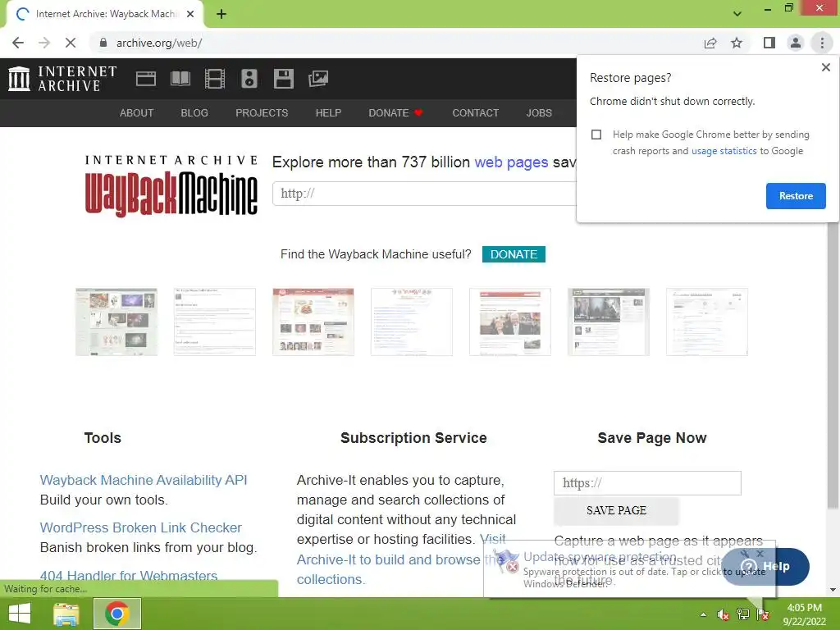
Task: Click the address bar URL
Action: pyautogui.click(x=159, y=43)
